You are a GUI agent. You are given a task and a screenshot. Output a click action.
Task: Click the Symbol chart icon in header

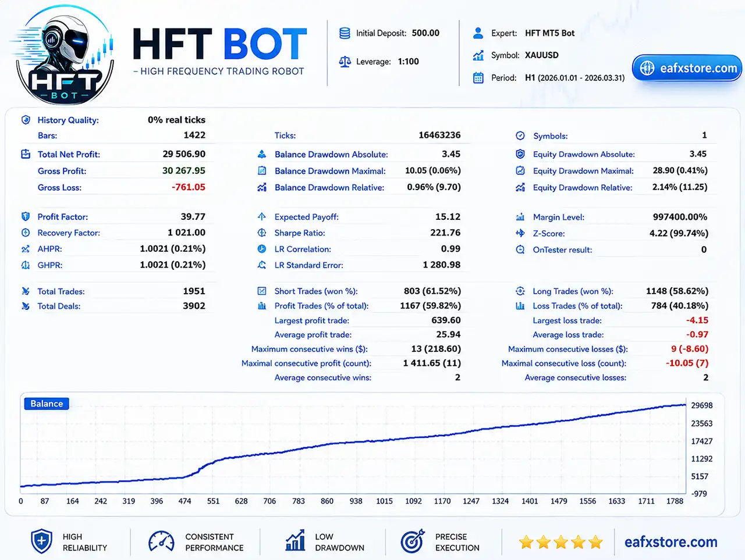pos(478,55)
